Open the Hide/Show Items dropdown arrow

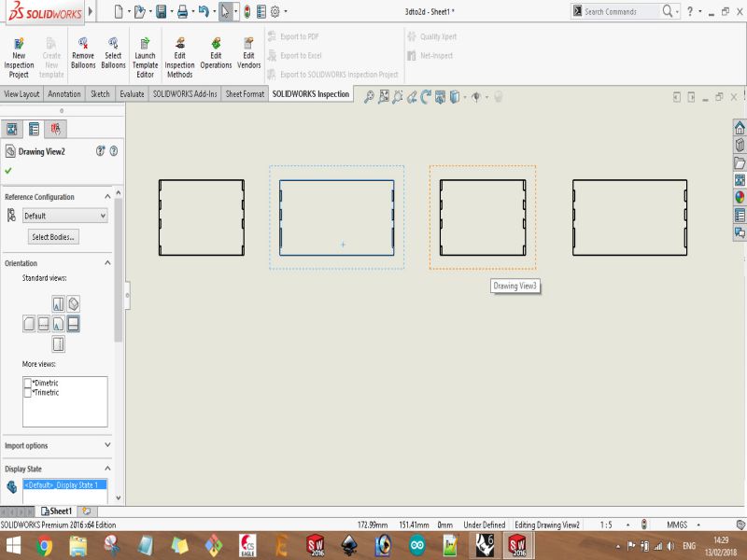tap(486, 98)
